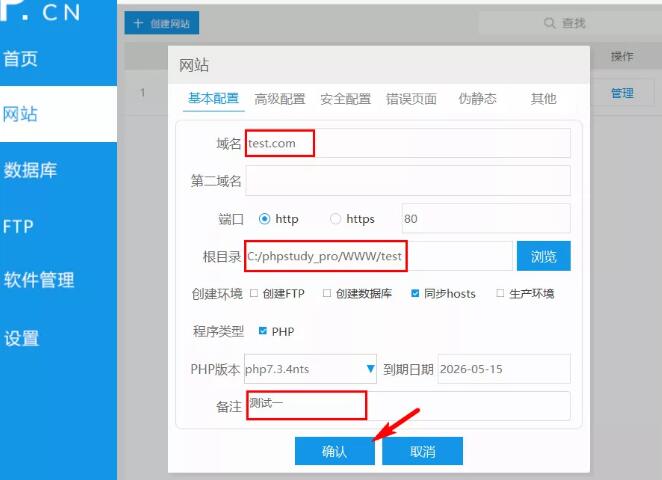The width and height of the screenshot is (662, 480).
Task: Click the 备注 remarks field
Action: coord(408,406)
